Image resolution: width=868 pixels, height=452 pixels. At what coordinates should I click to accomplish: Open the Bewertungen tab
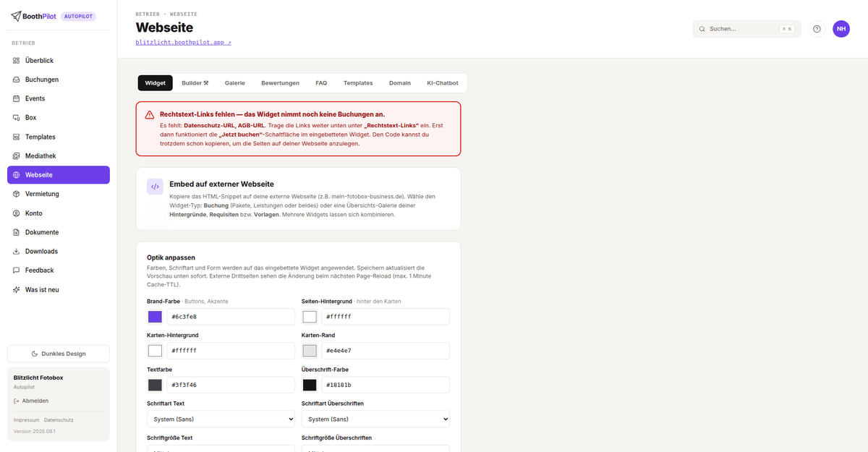point(280,83)
